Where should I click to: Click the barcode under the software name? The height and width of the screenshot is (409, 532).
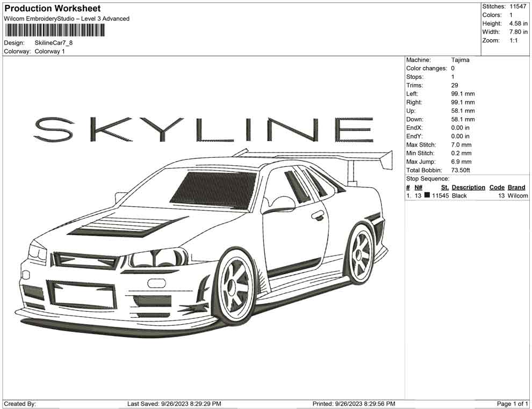[55, 31]
